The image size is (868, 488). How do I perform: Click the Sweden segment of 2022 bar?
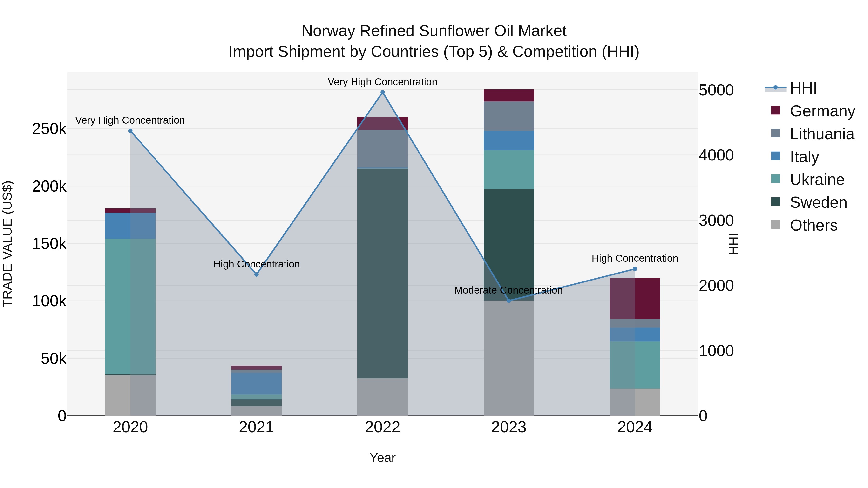[382, 273]
